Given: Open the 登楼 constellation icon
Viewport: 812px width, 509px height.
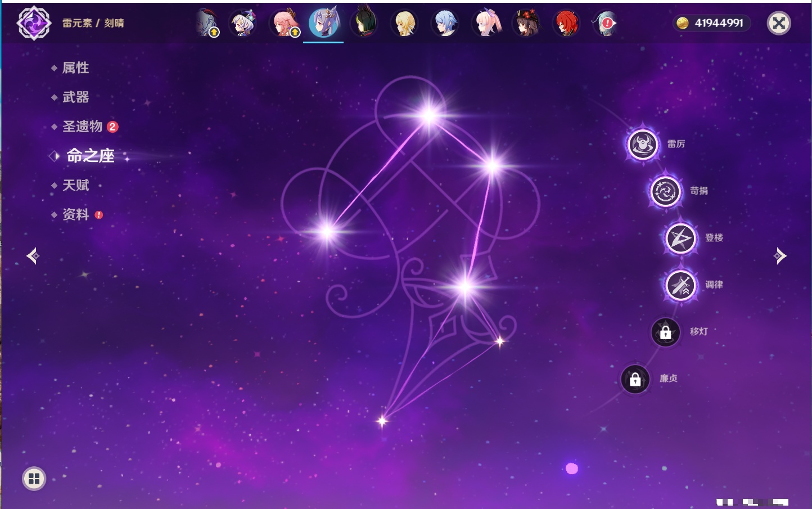Looking at the screenshot, I should point(680,238).
